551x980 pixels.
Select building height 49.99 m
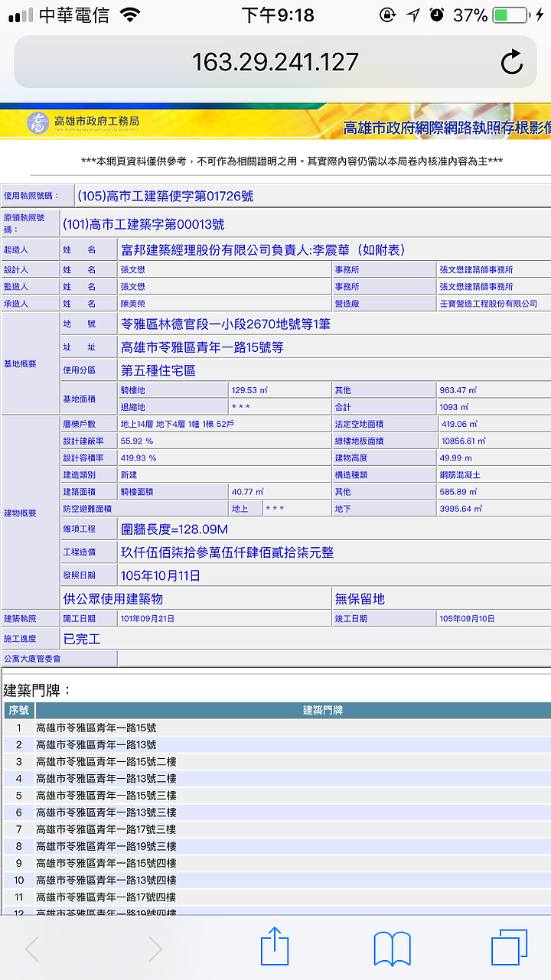click(457, 457)
